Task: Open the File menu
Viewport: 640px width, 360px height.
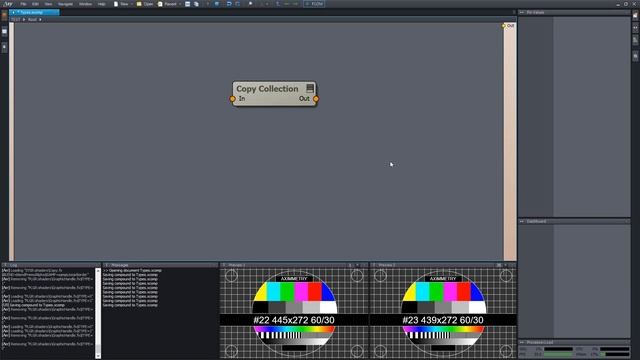Action: click(23, 4)
